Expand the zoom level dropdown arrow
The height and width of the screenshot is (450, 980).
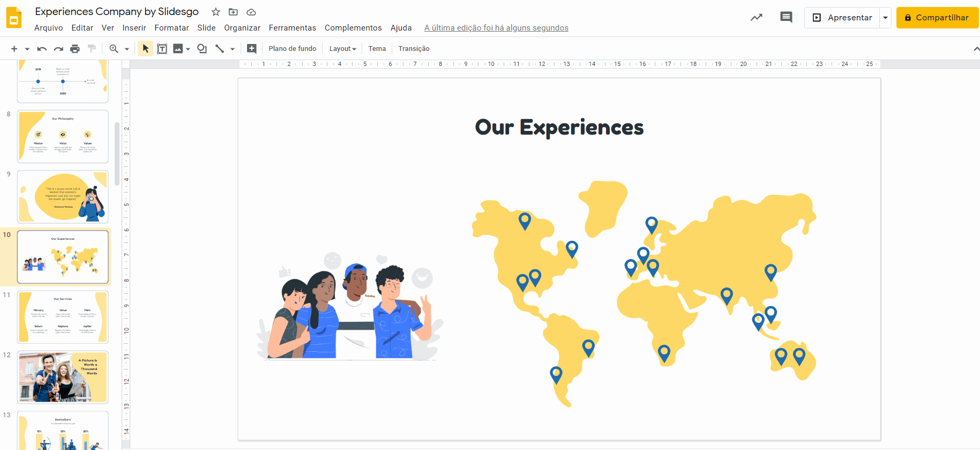click(127, 49)
